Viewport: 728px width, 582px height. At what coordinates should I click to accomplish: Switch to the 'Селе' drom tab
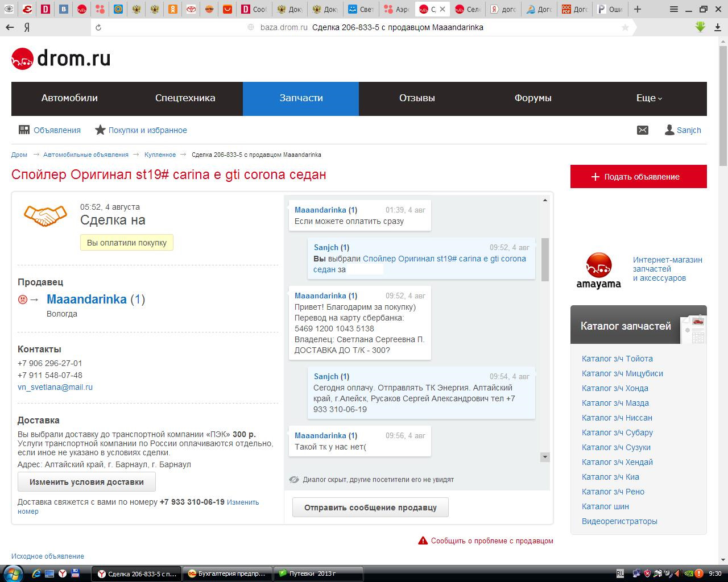click(468, 9)
